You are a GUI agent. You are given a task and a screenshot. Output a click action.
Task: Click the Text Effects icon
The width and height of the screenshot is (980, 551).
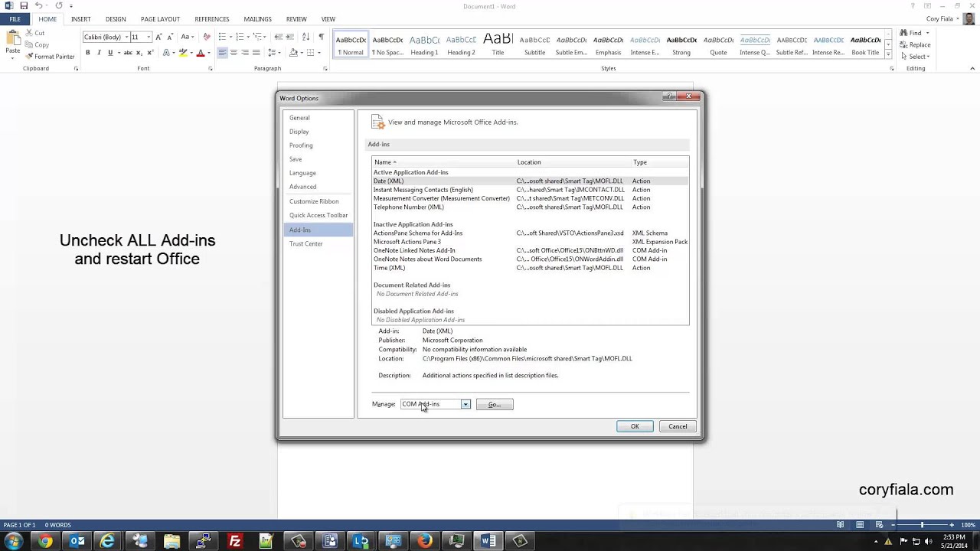166,53
